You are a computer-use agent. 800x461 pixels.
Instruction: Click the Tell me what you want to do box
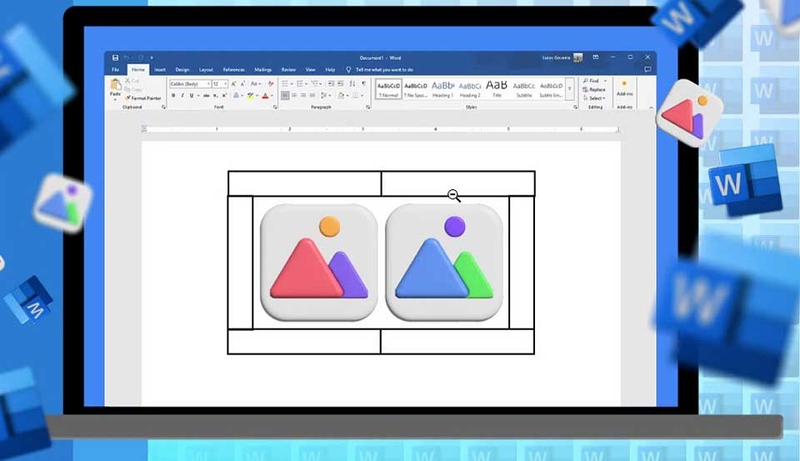click(x=380, y=70)
